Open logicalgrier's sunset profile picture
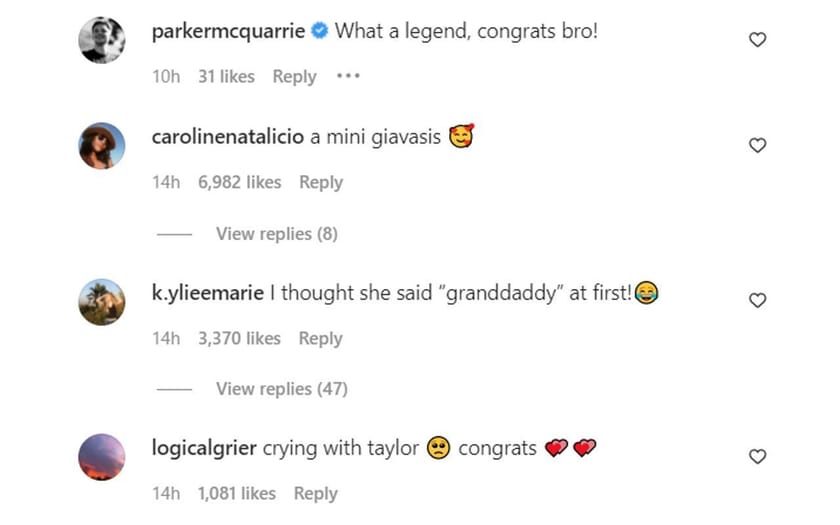Viewport: 840px width, 525px height. click(102, 457)
